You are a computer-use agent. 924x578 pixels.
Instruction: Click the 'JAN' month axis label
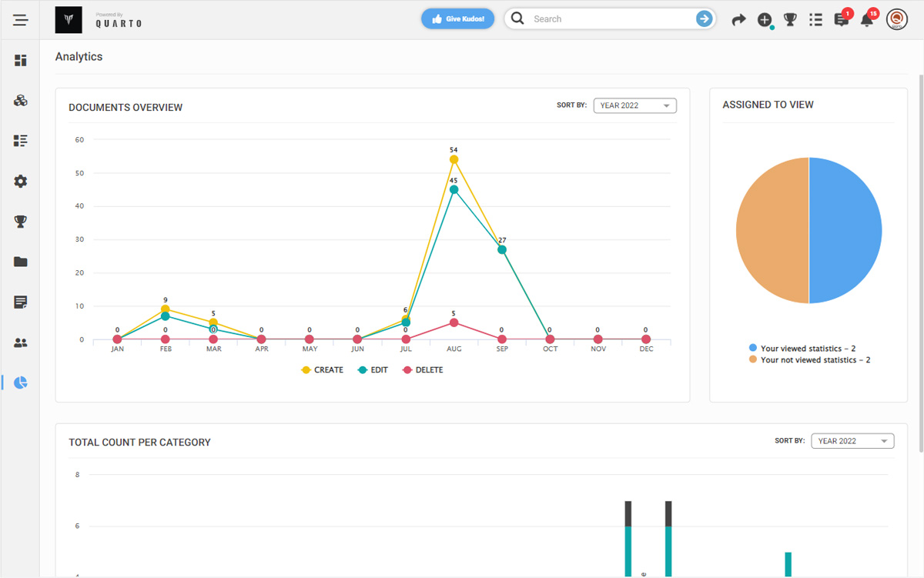click(x=118, y=349)
